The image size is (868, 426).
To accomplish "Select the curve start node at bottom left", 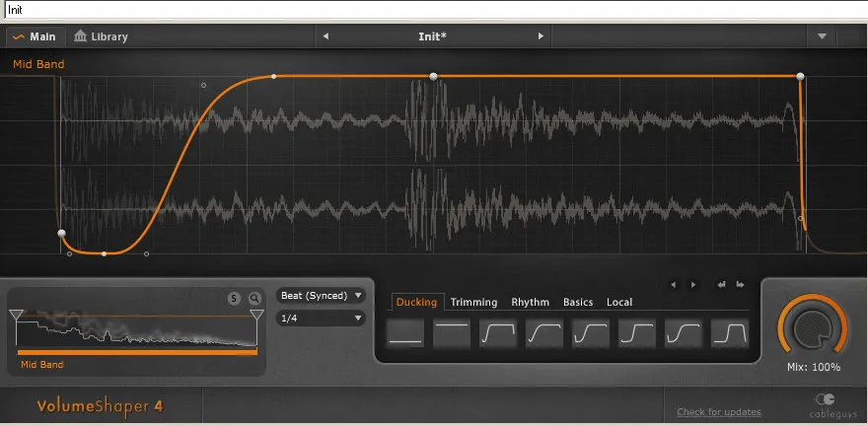I will (x=61, y=233).
